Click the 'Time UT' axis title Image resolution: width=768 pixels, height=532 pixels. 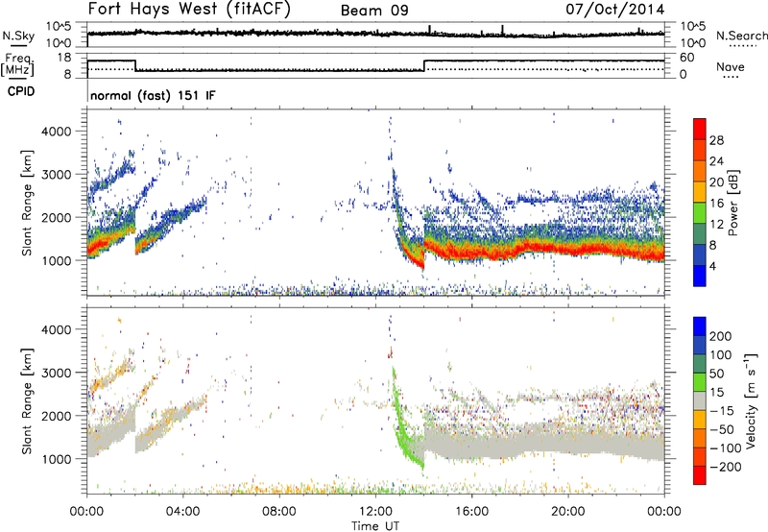[x=375, y=525]
